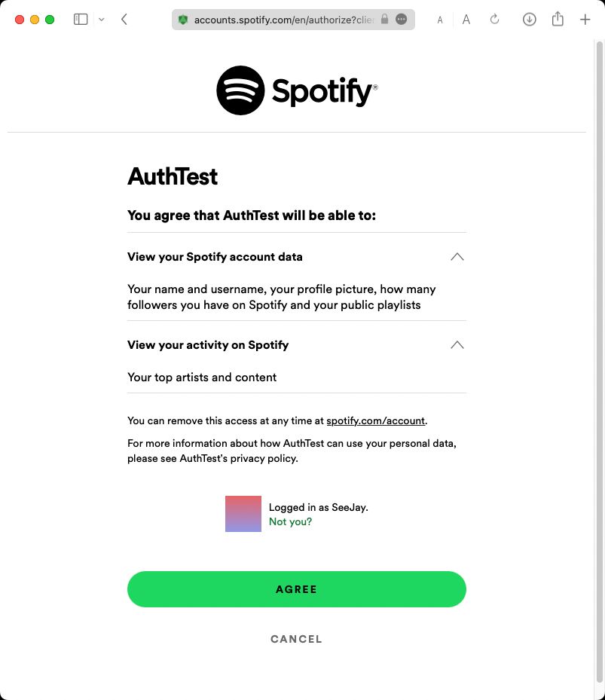The width and height of the screenshot is (605, 700).
Task: Go back to the previous page
Action: [x=124, y=19]
